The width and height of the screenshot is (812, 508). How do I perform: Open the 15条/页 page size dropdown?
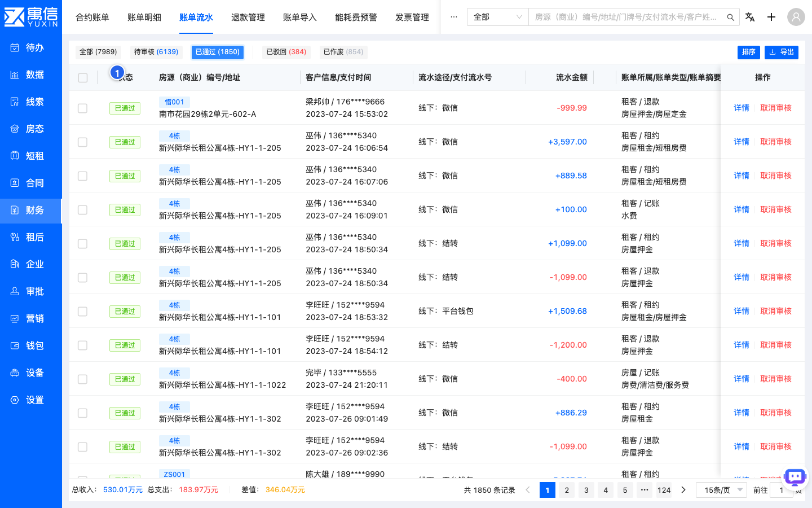pyautogui.click(x=722, y=490)
